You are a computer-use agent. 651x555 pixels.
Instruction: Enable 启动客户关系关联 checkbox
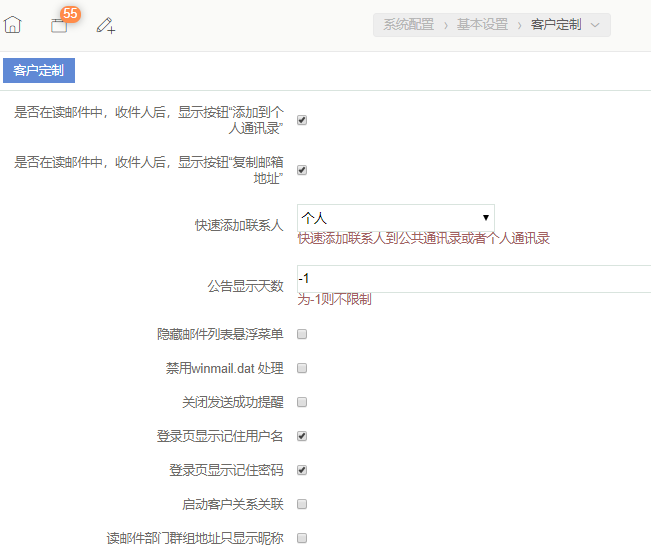click(x=302, y=504)
